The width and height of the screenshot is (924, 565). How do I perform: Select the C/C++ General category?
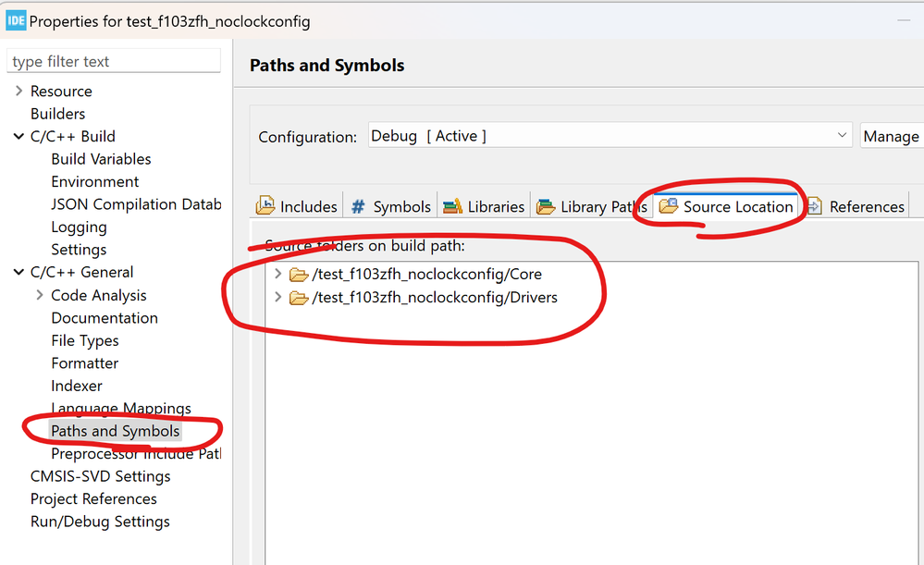pyautogui.click(x=82, y=272)
